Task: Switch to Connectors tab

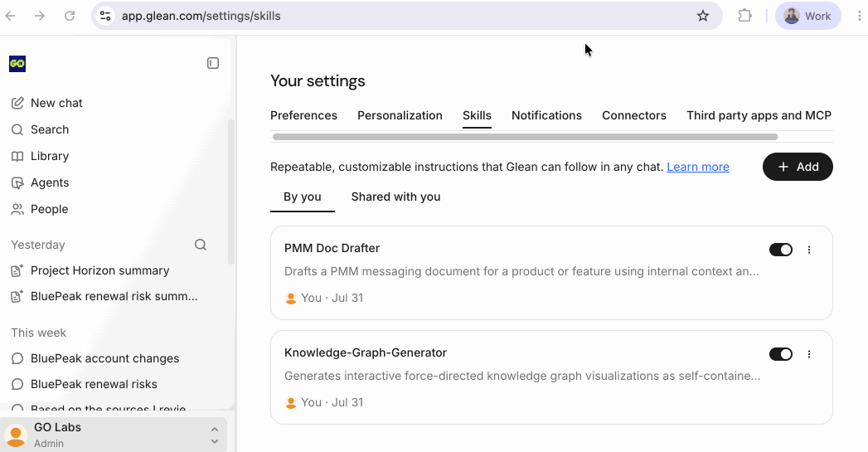Action: pos(634,115)
